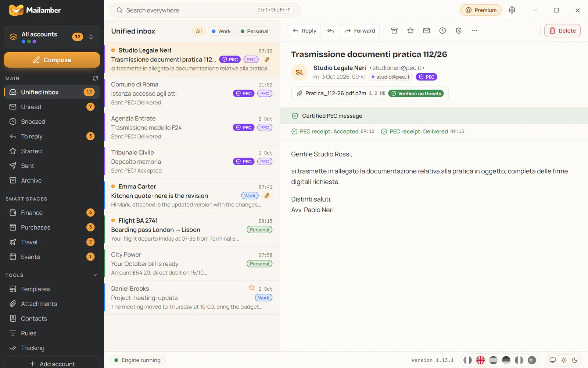Screen dimensions: 588x368
Task: Click the shield security icon in toolbar
Action: (459, 31)
